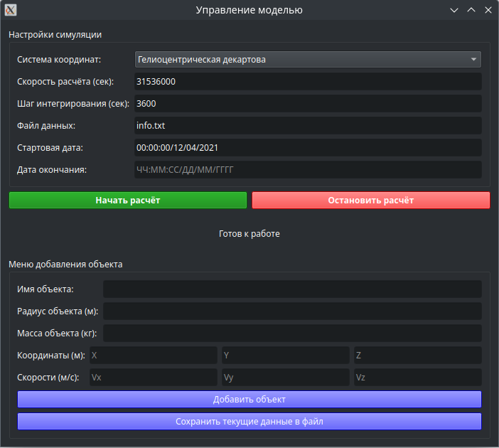This screenshot has width=499, height=448.
Task: Click the Шаг интегрирования field with 3600
Action: coord(308,104)
